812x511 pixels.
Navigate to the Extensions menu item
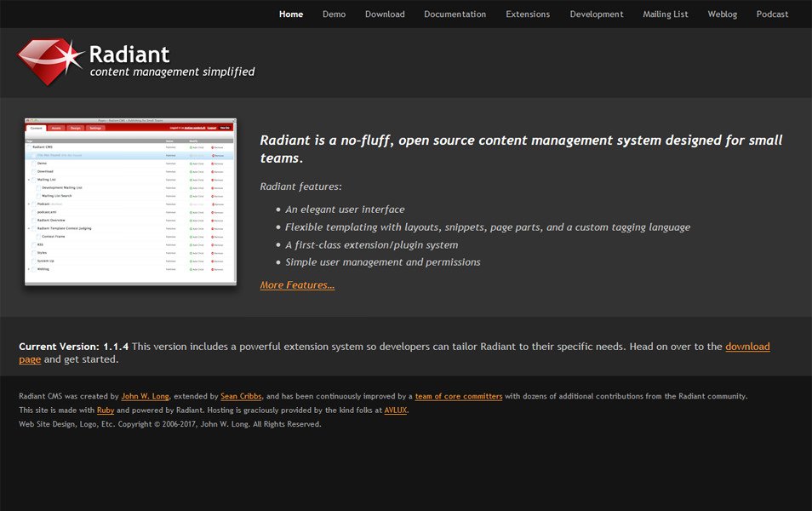(x=528, y=14)
